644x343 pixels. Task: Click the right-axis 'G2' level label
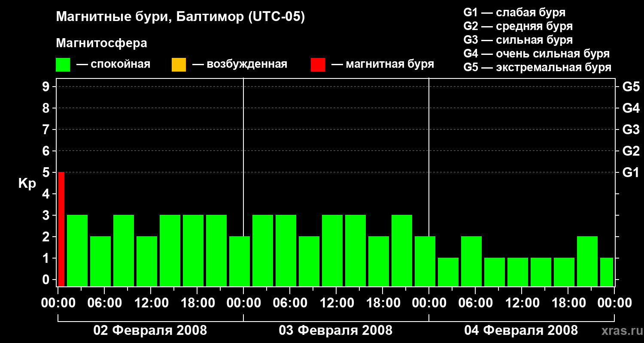(x=631, y=151)
